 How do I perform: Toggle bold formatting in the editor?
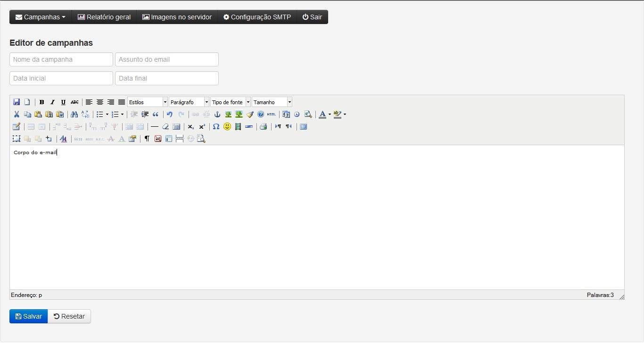click(41, 102)
